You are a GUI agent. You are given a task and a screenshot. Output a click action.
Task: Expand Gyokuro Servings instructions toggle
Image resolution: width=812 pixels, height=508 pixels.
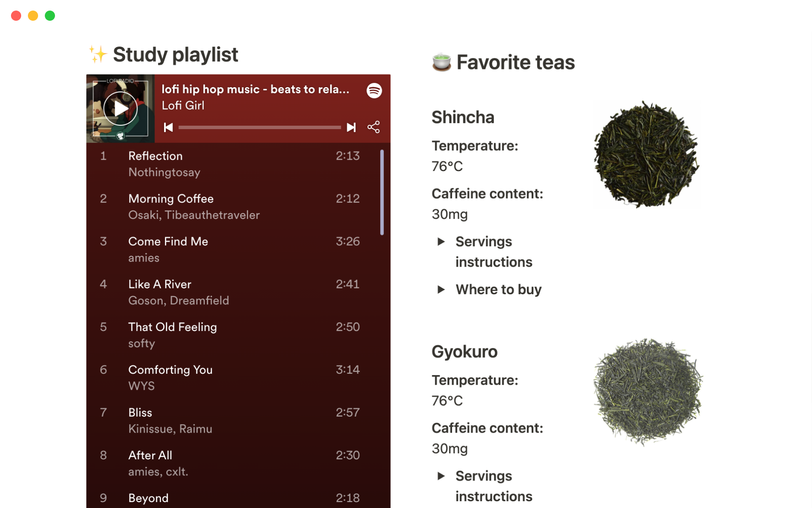pos(441,476)
